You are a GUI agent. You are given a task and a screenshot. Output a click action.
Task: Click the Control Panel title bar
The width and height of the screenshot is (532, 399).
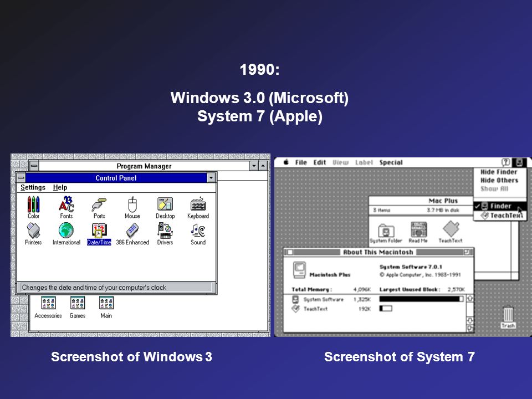click(116, 177)
